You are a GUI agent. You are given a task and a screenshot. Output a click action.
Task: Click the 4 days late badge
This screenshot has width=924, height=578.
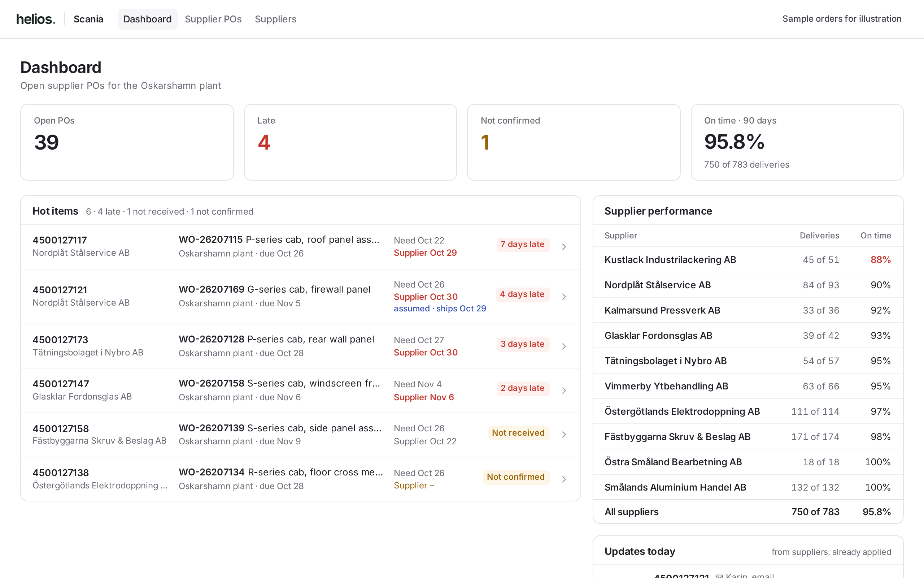coord(523,294)
